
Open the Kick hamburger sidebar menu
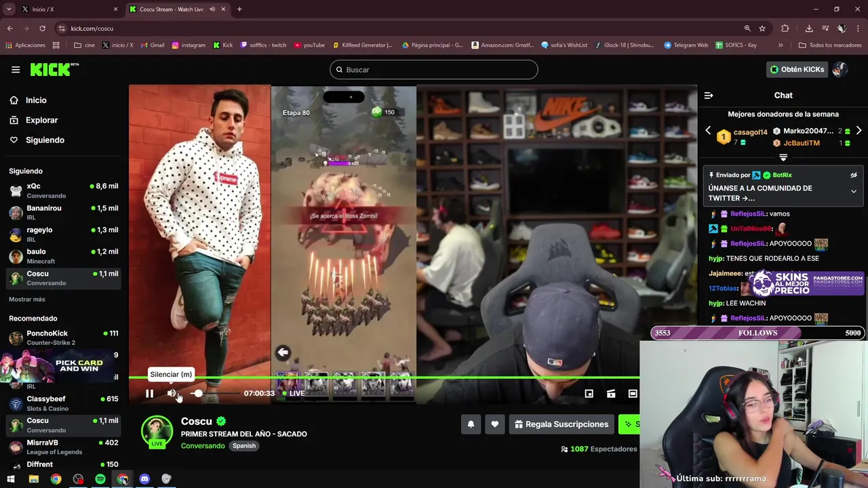[16, 69]
